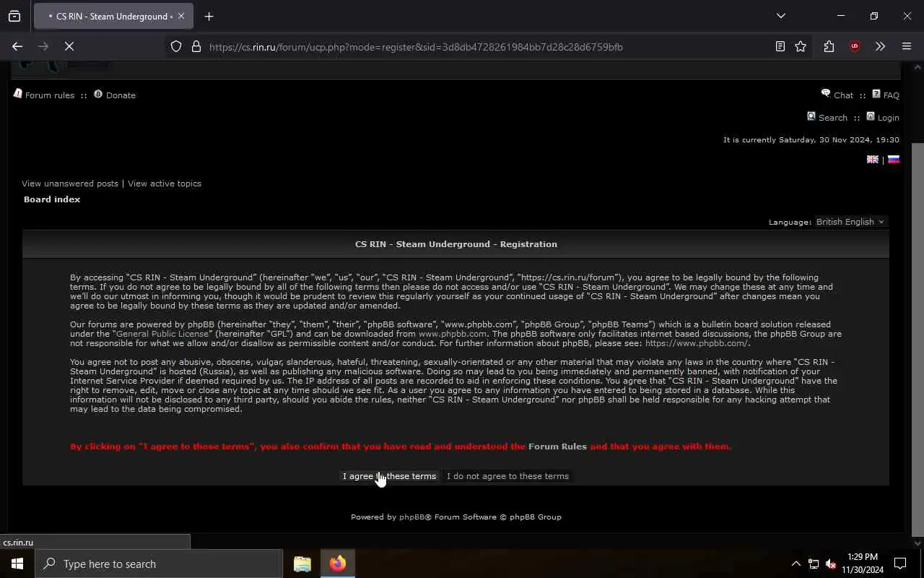Open the Donate link
Image resolution: width=924 pixels, height=578 pixels.
(x=121, y=95)
